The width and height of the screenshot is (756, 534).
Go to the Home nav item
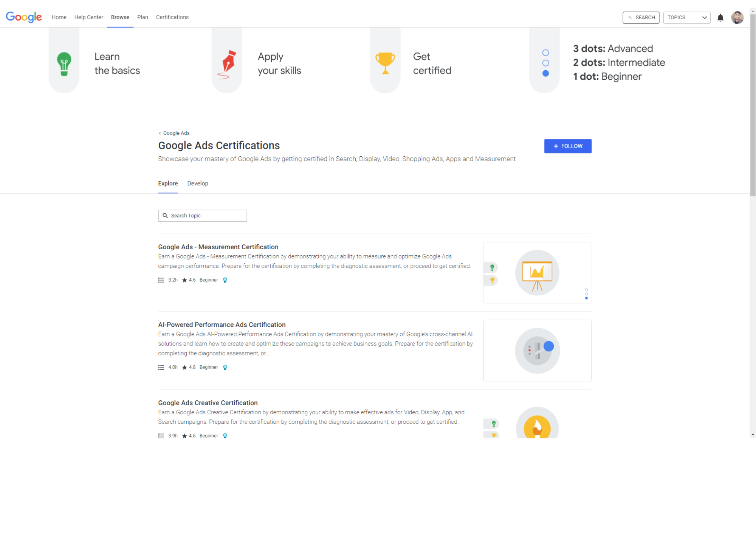[x=59, y=17]
